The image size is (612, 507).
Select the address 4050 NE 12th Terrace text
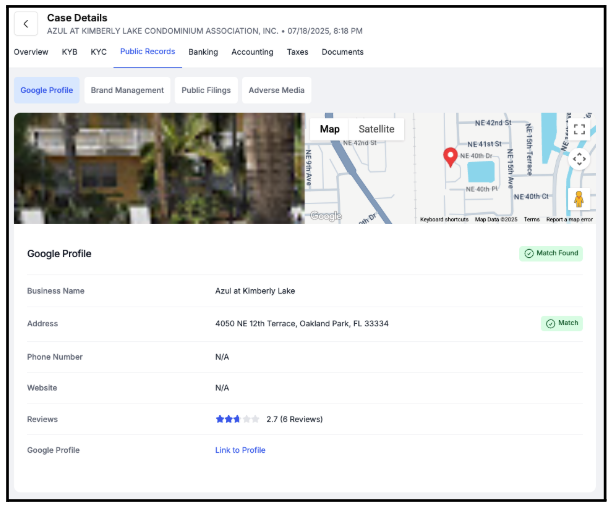(x=302, y=324)
